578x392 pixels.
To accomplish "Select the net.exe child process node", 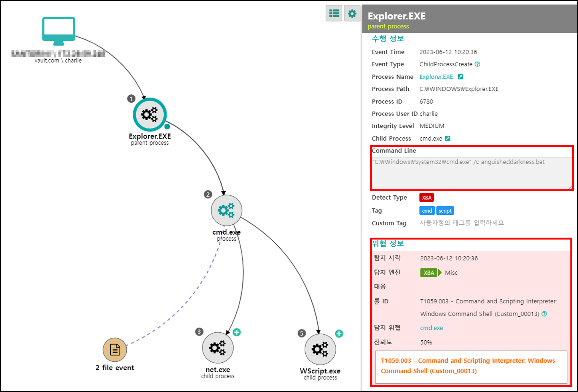I will coord(218,348).
